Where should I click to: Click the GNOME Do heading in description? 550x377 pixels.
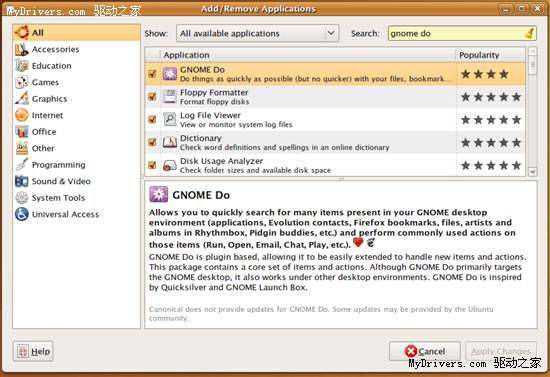pos(201,195)
